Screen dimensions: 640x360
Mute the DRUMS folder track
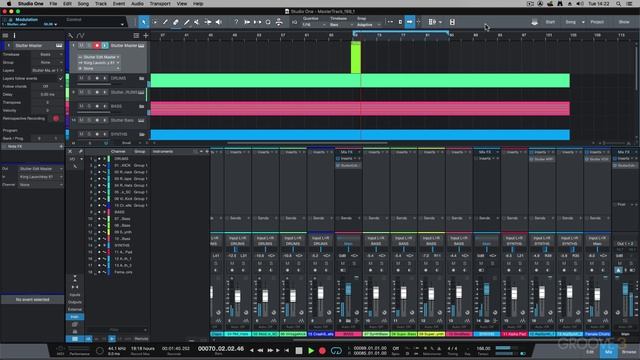click(x=81, y=78)
